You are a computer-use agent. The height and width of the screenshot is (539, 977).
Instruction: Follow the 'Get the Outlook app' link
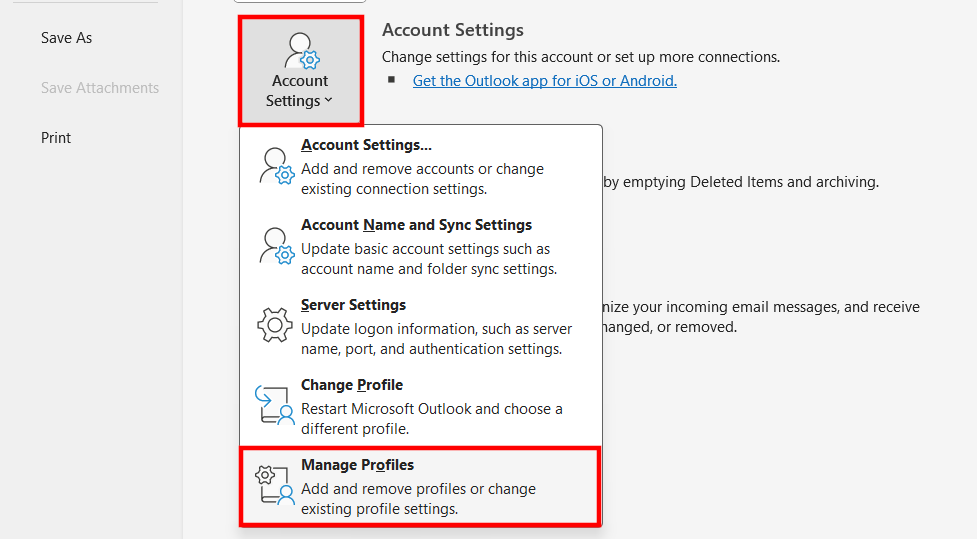coord(544,81)
